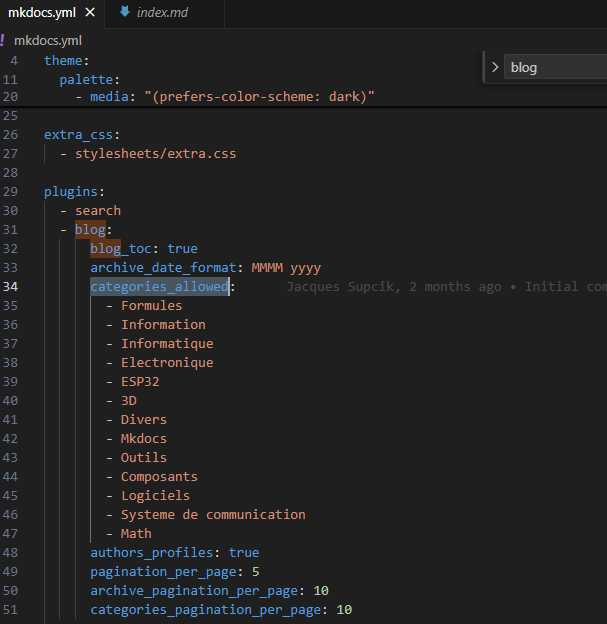Click line number 48 in gutter

pos(10,553)
